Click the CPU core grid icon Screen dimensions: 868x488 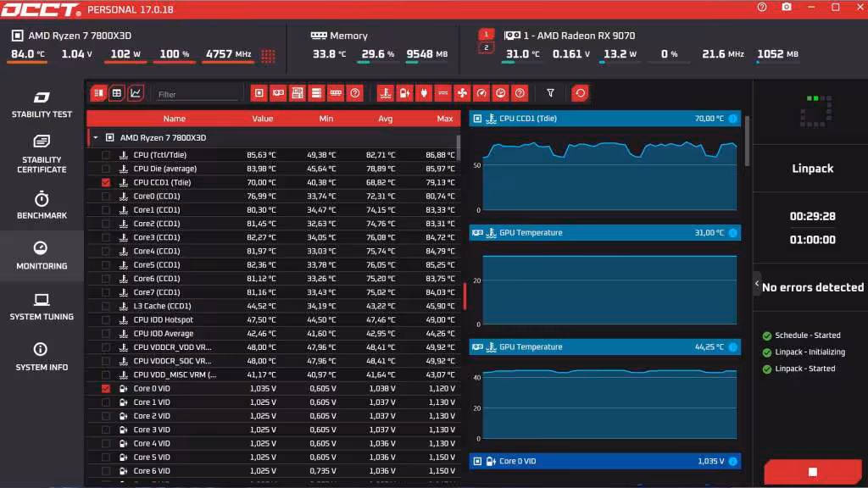268,55
